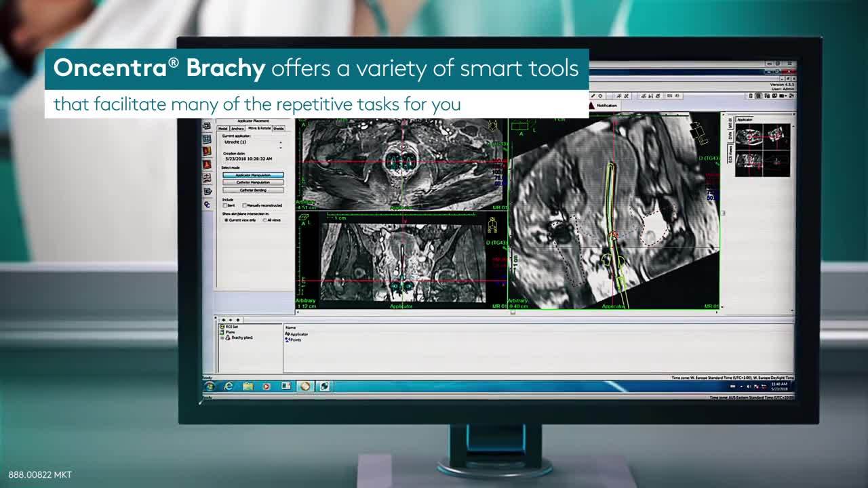Enable the Bent checkbox
Screen dimensions: 868x488
click(x=225, y=205)
